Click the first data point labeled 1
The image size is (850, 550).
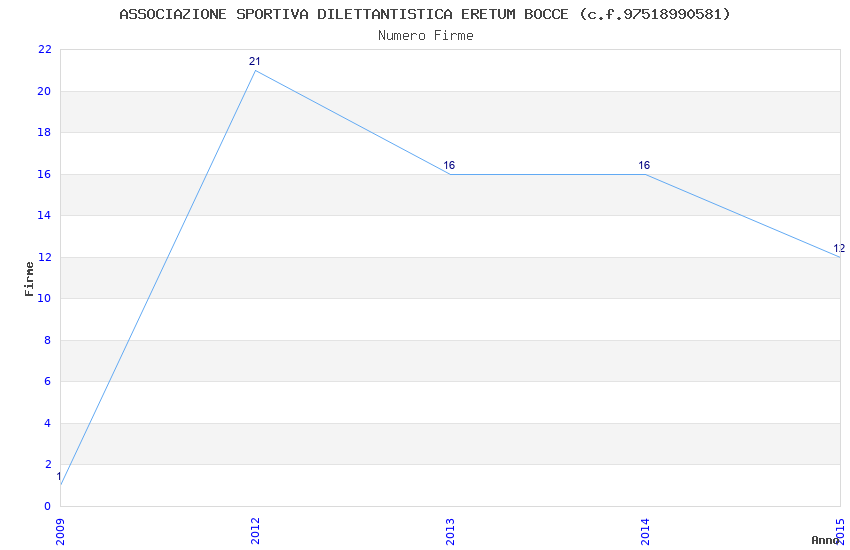pyautogui.click(x=60, y=485)
